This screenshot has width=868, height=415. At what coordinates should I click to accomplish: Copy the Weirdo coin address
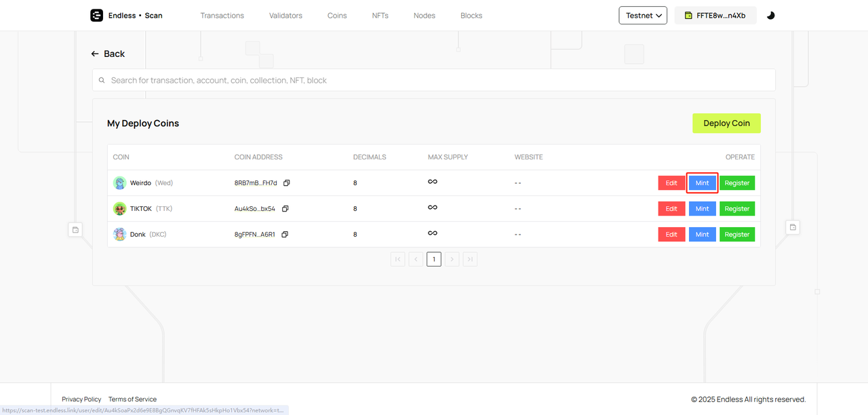tap(287, 183)
